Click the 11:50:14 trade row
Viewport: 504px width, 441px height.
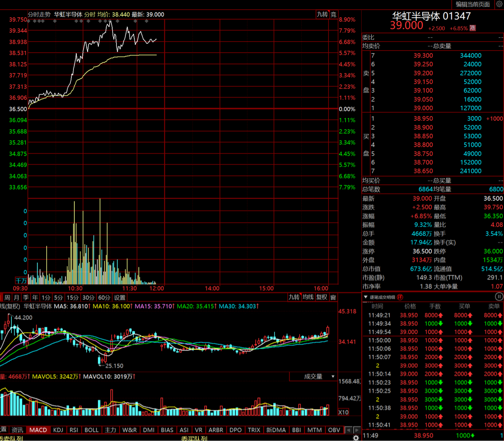pos(433,374)
